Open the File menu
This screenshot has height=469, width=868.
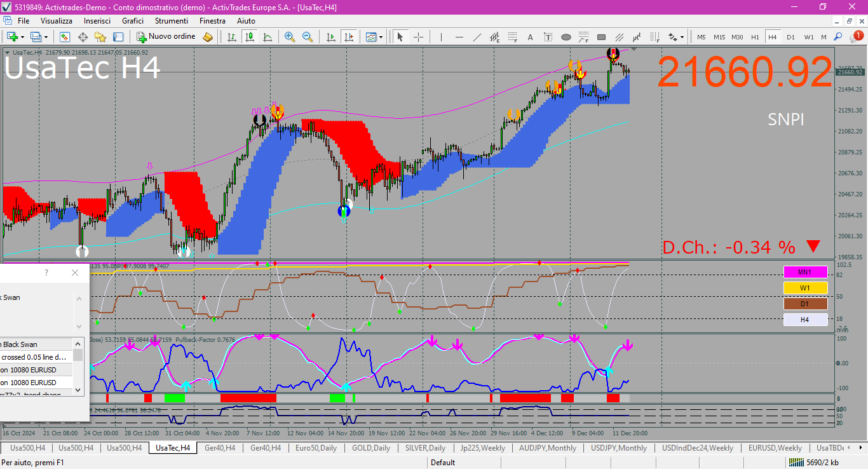pyautogui.click(x=24, y=20)
